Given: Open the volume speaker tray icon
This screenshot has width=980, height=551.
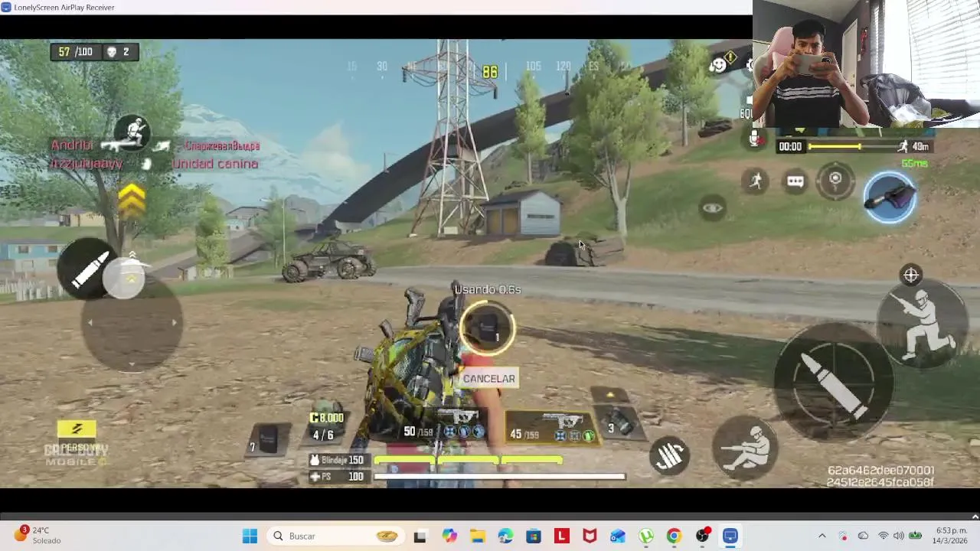Looking at the screenshot, I should pyautogui.click(x=898, y=536).
